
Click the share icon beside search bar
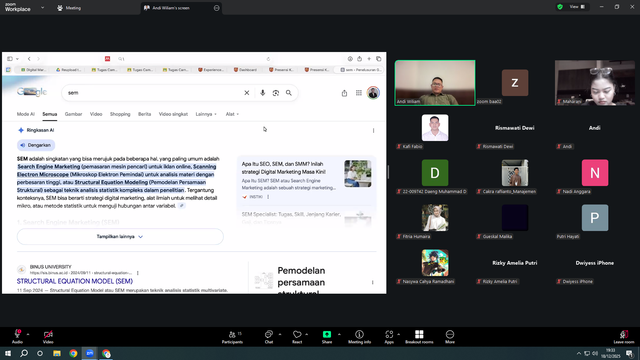tap(344, 93)
